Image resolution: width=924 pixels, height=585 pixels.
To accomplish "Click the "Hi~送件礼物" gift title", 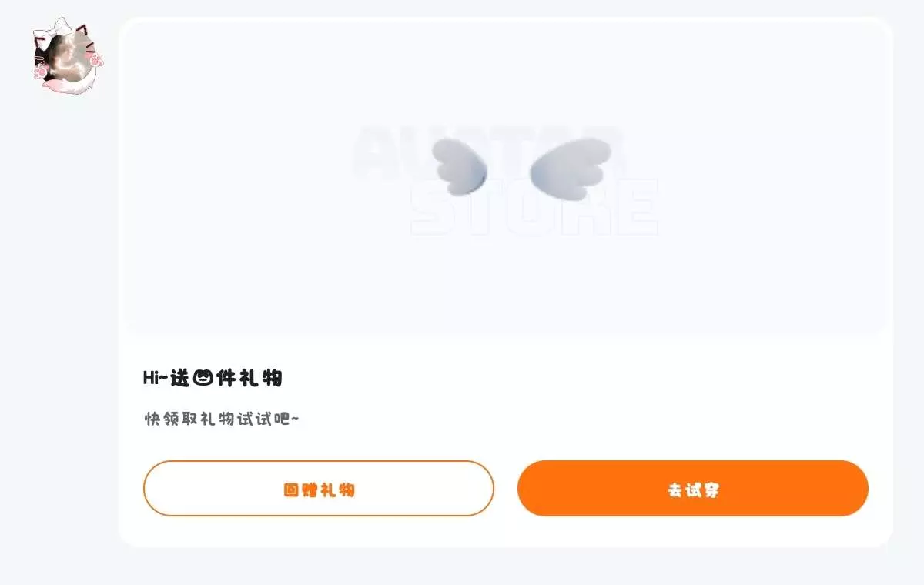I will point(213,378).
